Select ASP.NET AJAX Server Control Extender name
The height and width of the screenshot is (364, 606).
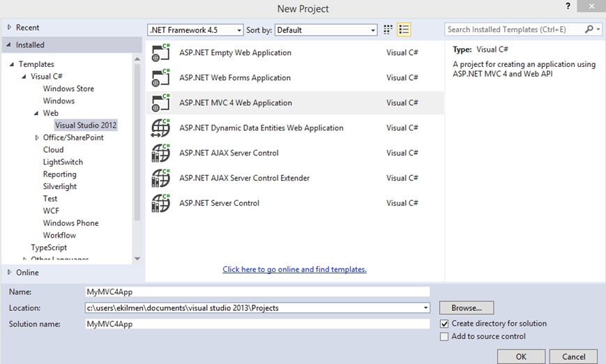[x=244, y=178]
